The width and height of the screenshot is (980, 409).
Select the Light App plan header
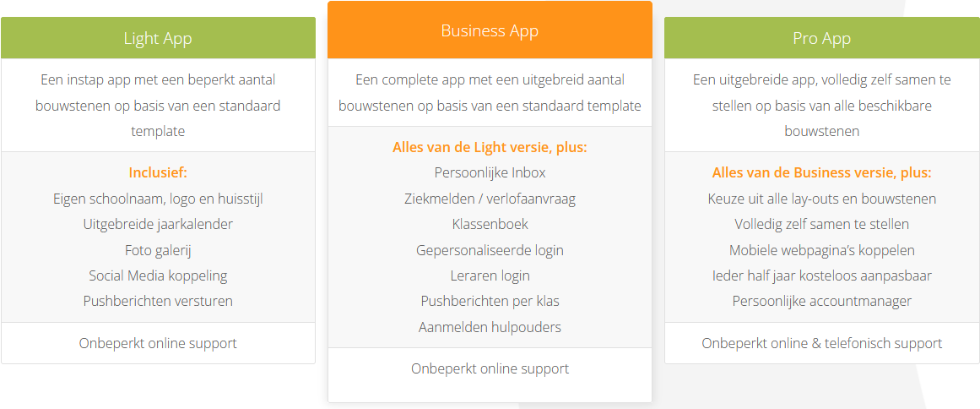pos(158,38)
